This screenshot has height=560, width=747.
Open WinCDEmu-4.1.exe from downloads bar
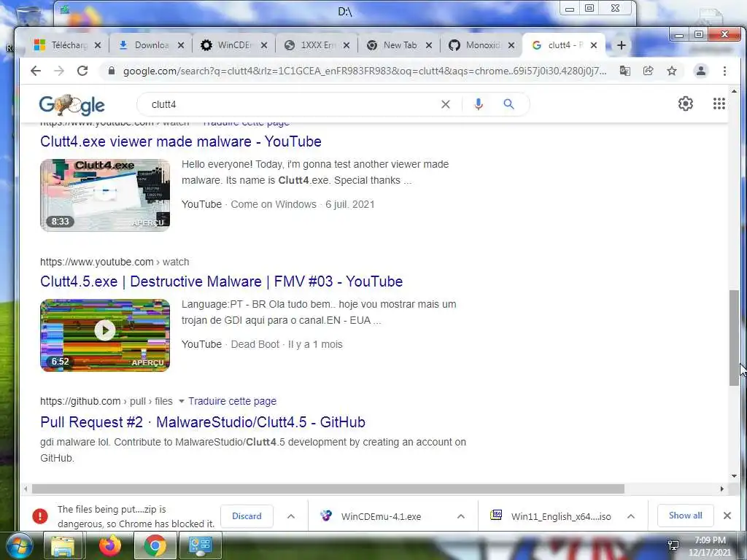coord(381,516)
